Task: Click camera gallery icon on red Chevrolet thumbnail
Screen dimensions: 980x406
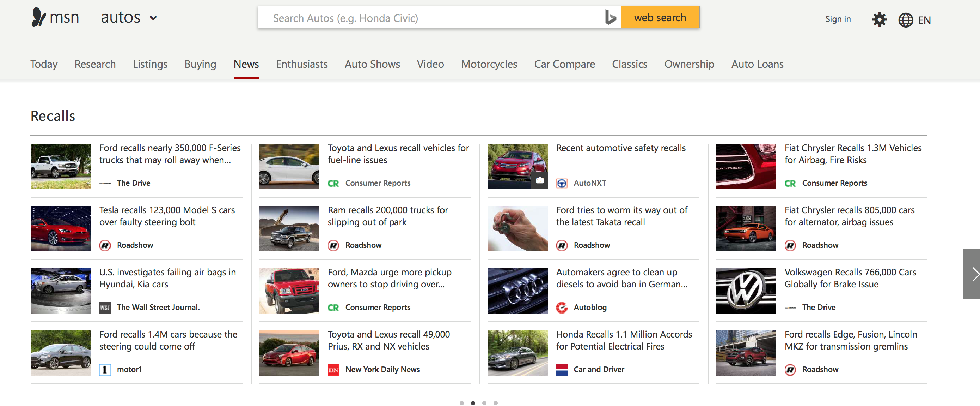Action: click(539, 180)
